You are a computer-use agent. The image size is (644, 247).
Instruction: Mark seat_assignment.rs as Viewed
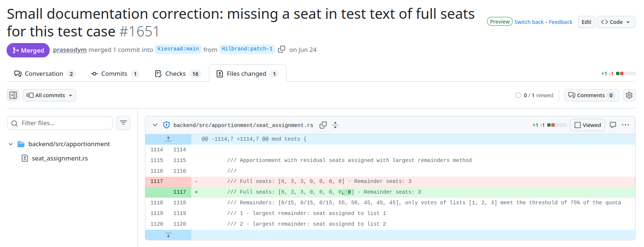click(x=587, y=125)
